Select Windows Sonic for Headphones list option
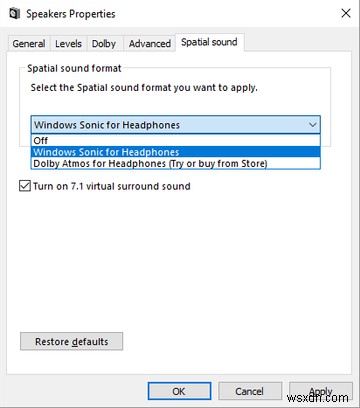 [x=176, y=152]
